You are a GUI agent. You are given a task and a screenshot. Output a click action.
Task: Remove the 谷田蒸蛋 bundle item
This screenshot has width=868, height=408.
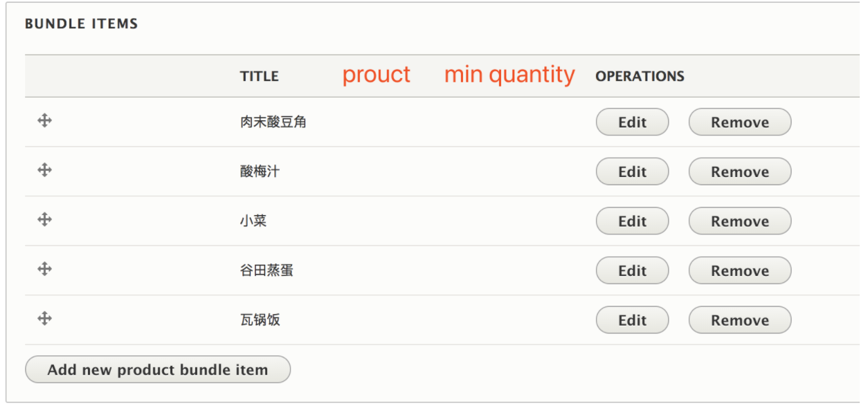pyautogui.click(x=740, y=270)
